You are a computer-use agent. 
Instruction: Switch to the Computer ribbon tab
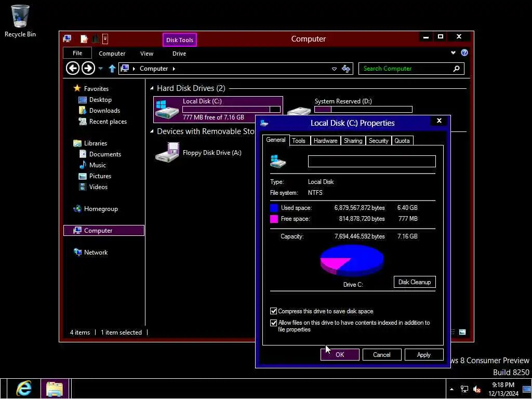[x=112, y=54]
